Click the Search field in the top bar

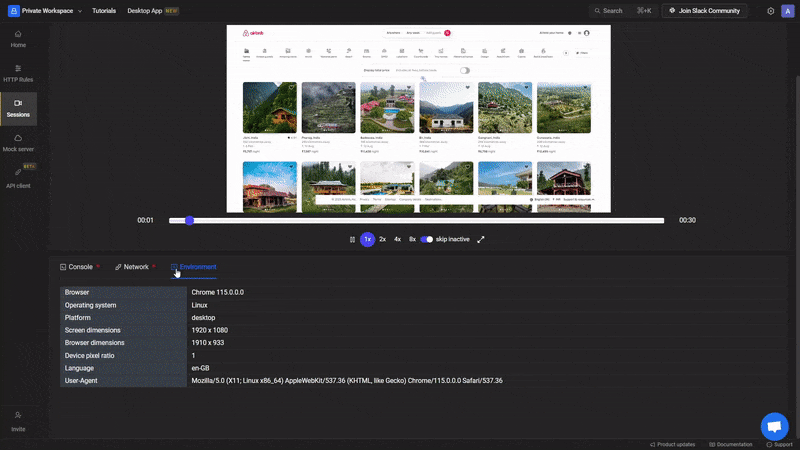(623, 11)
